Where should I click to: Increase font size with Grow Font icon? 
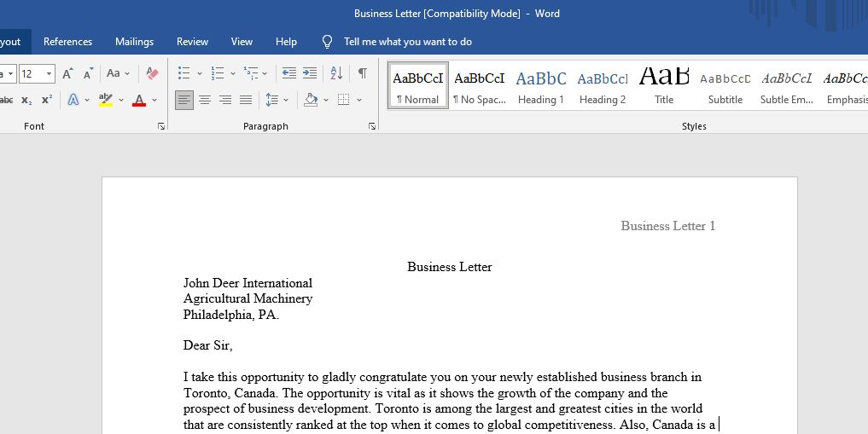[x=67, y=73]
